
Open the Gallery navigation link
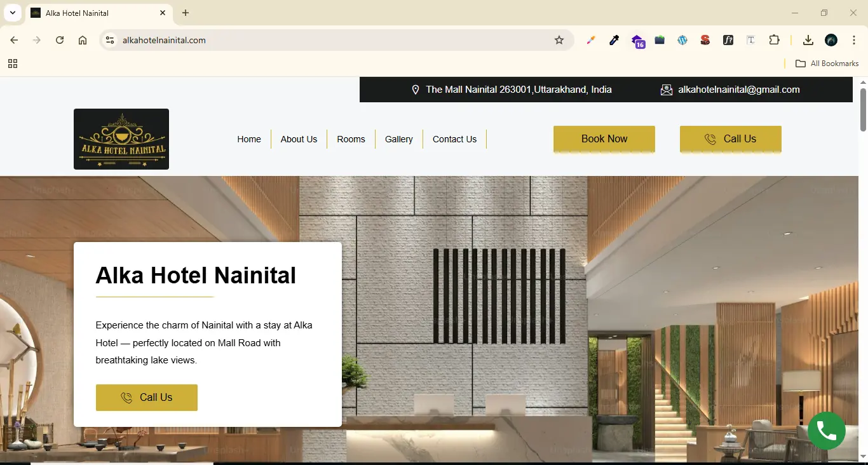[x=398, y=139]
